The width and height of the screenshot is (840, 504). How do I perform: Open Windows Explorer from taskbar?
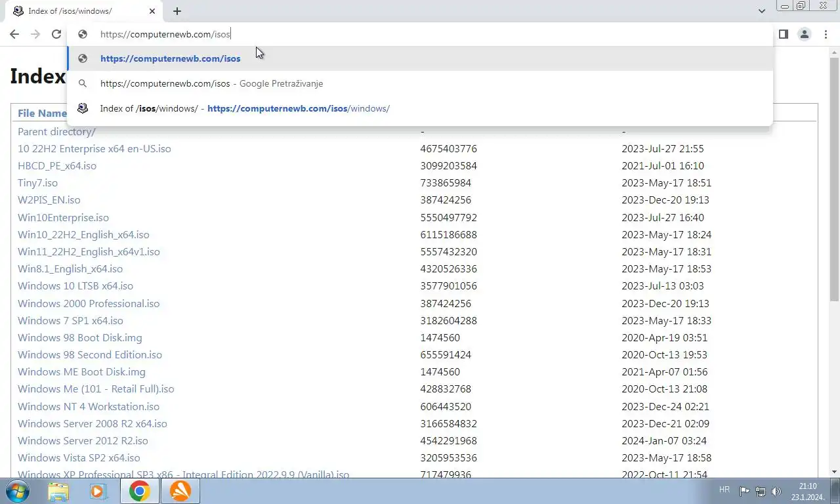pos(58,491)
